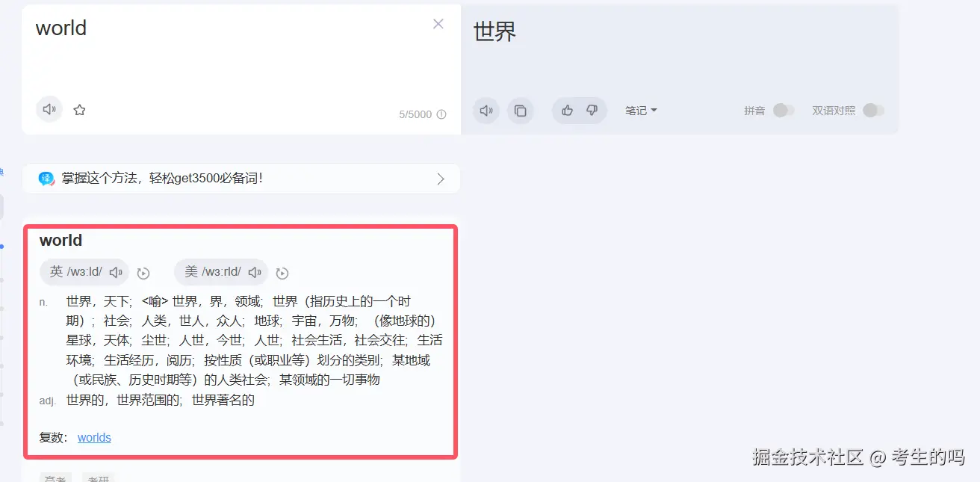Image resolution: width=980 pixels, height=482 pixels.
Task: Clear the source text with X
Action: pos(438,24)
